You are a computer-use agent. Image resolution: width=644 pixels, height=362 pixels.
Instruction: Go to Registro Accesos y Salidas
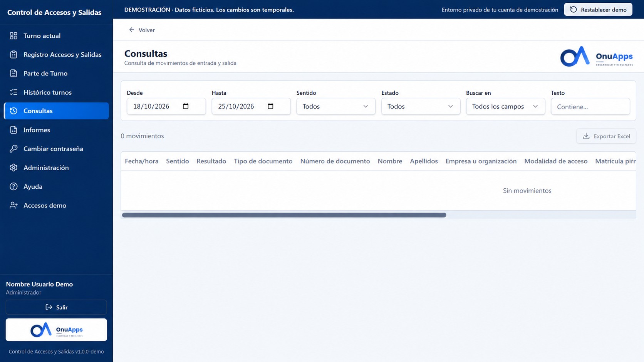(56, 55)
